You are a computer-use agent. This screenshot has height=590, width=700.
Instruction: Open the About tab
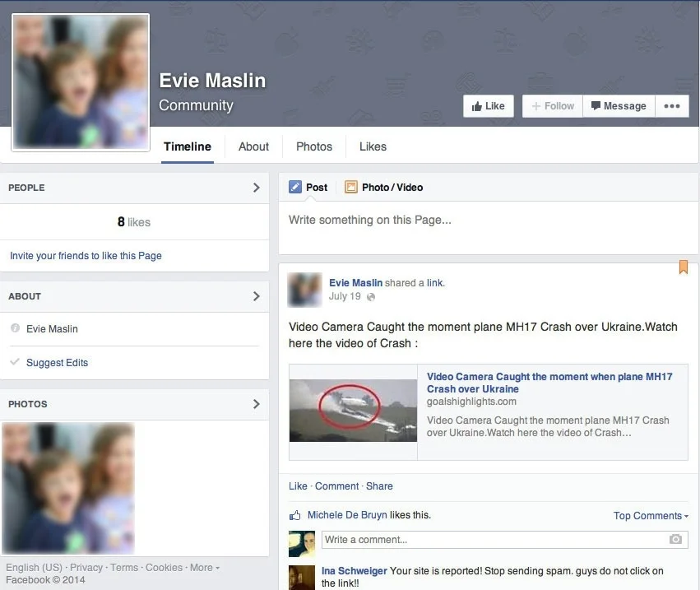(253, 147)
